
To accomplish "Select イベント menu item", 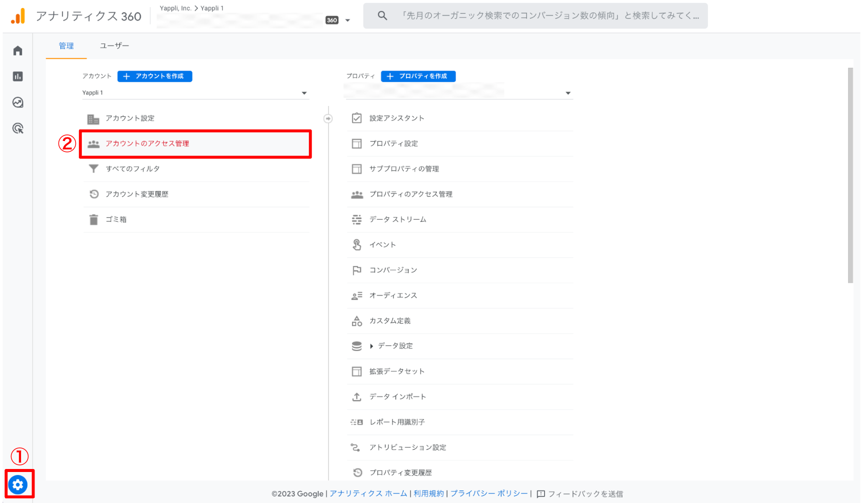I will [x=460, y=245].
